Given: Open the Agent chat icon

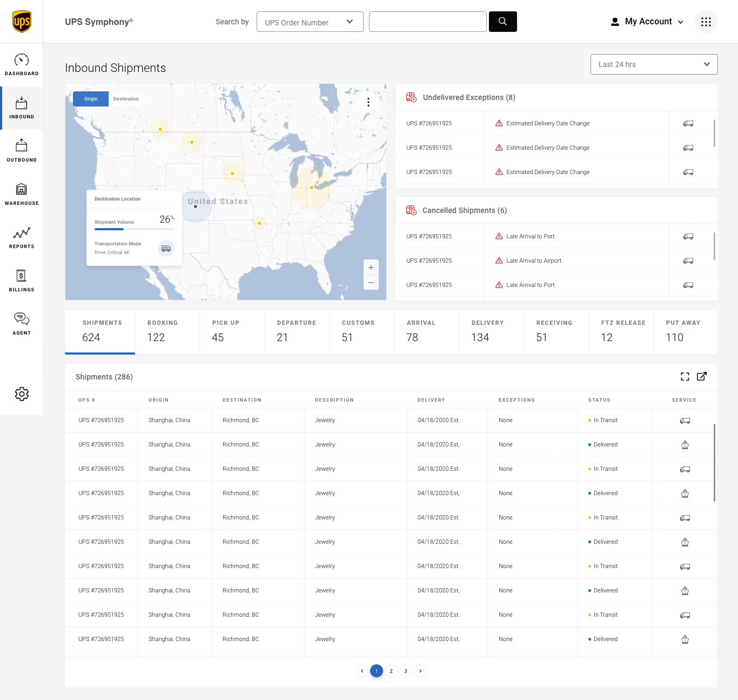Looking at the screenshot, I should [22, 324].
